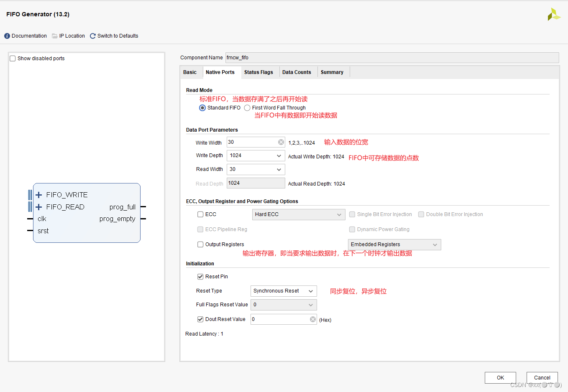Open the Hard ECC dropdown
Image resolution: width=568 pixels, height=392 pixels.
tap(299, 214)
